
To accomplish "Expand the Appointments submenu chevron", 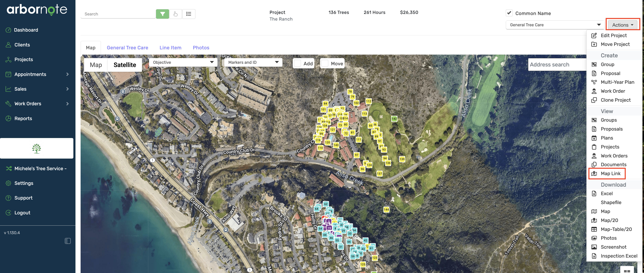I will point(67,74).
